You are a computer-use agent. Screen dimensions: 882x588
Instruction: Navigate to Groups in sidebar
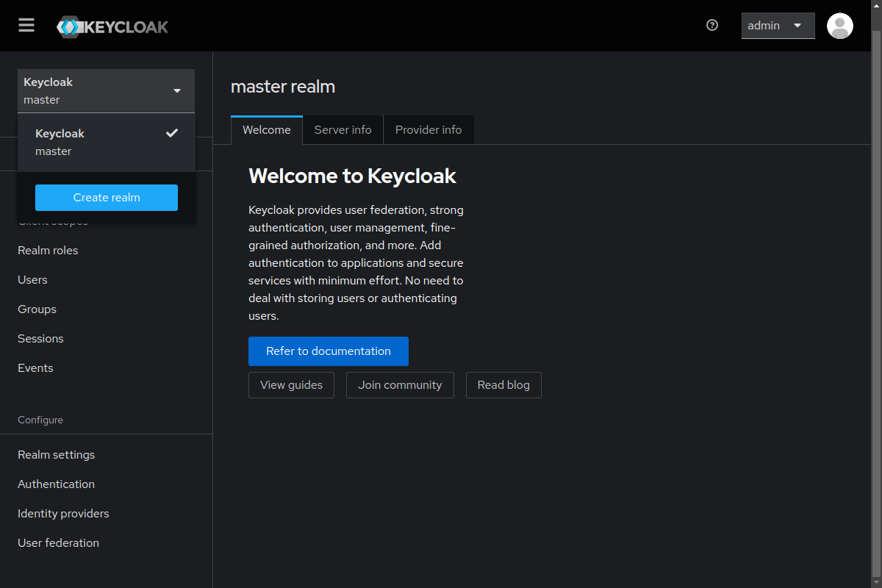point(37,309)
